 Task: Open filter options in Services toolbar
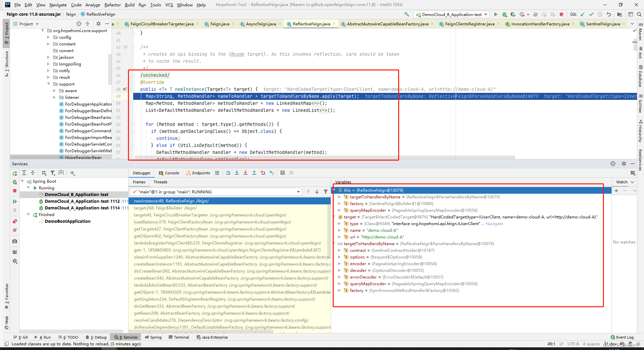[x=52, y=173]
